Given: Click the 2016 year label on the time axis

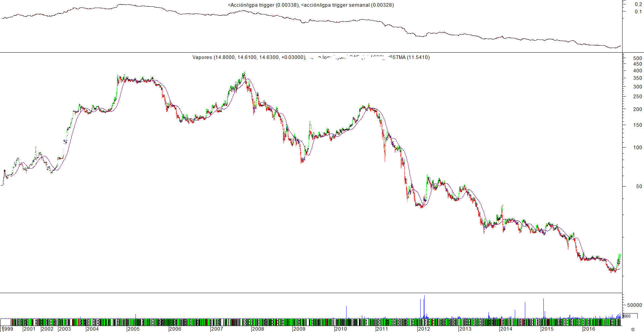Looking at the screenshot, I should 589,329.
